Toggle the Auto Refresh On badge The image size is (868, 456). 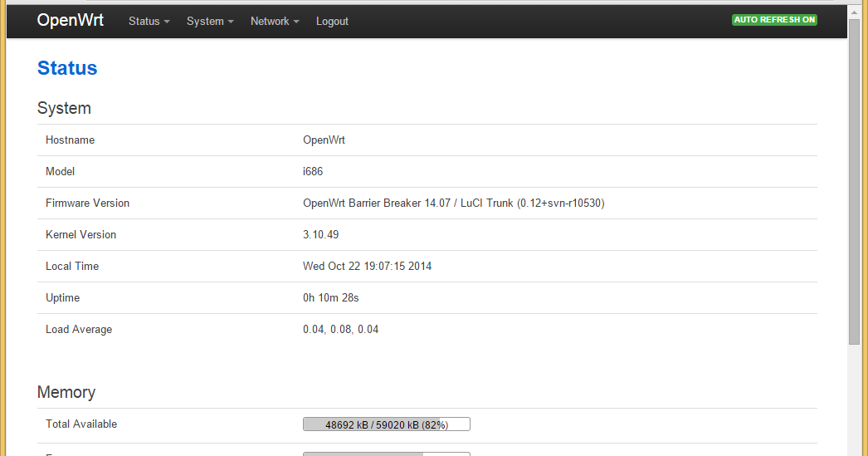point(774,20)
